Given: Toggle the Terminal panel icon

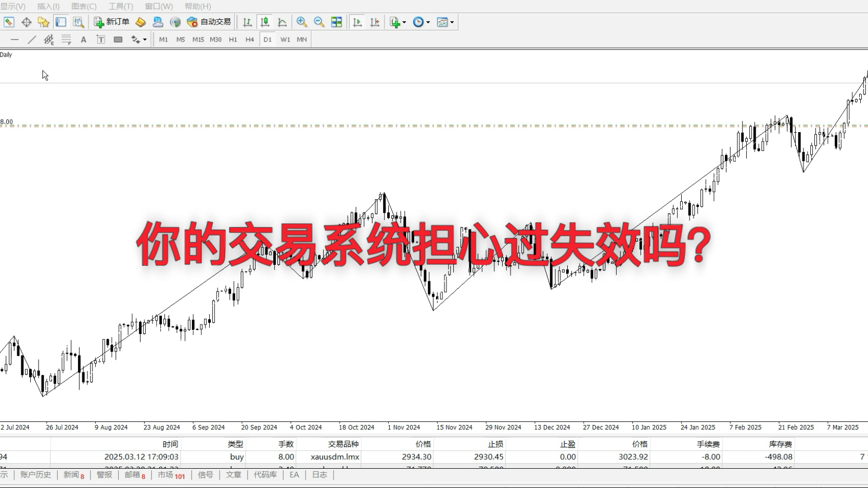Looking at the screenshot, I should point(61,22).
